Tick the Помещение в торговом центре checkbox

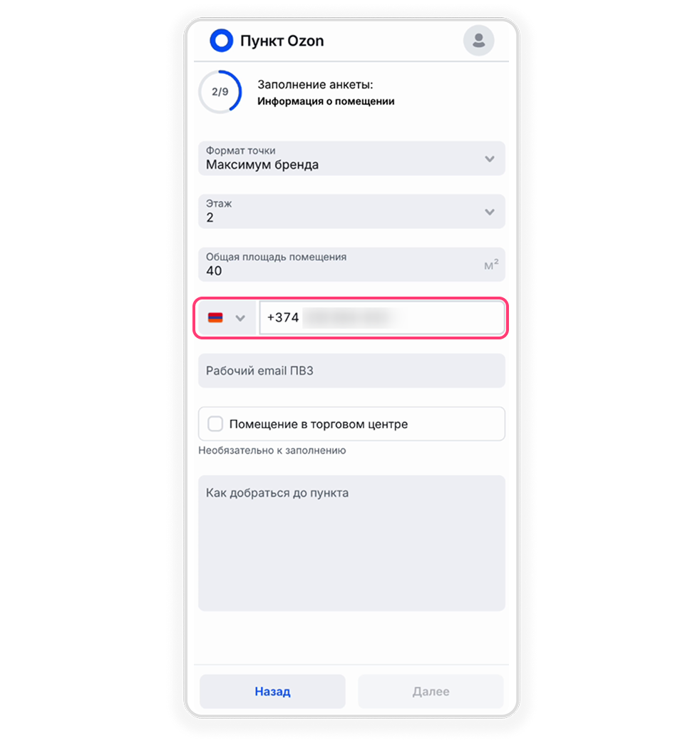point(215,424)
